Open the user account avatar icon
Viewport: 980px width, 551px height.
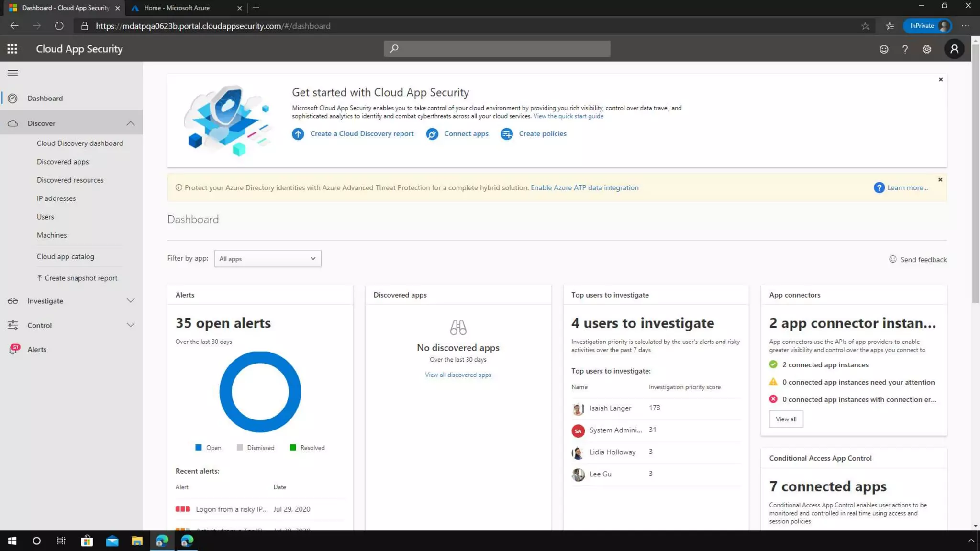click(x=954, y=49)
